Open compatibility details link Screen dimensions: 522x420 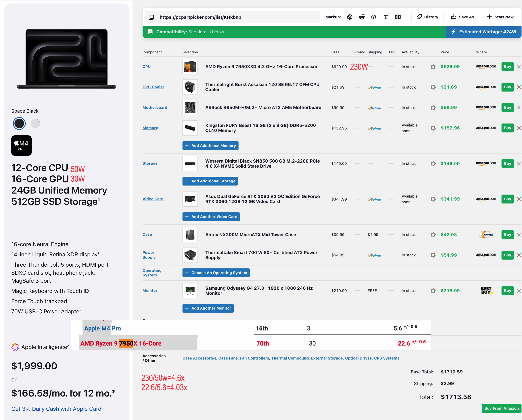204,32
